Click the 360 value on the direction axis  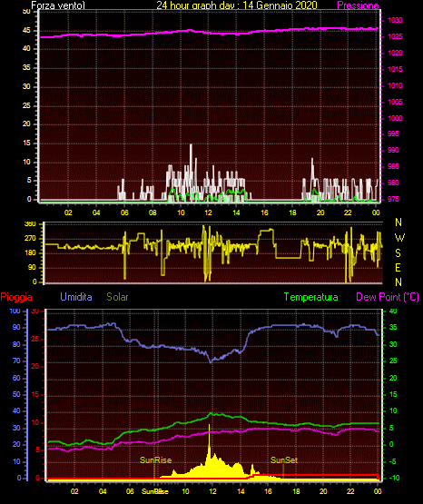click(x=30, y=224)
